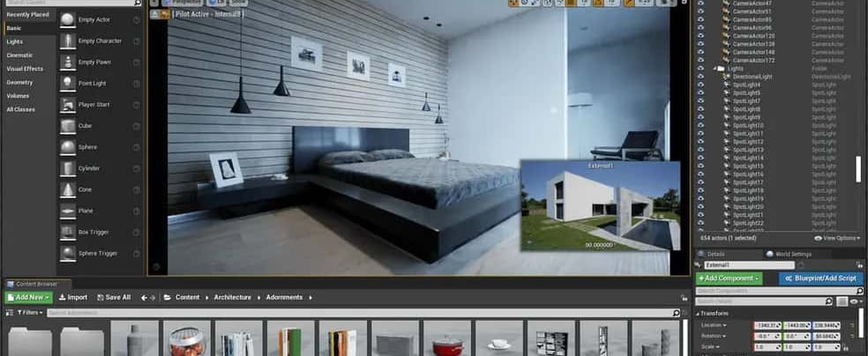This screenshot has height=356, width=868.
Task: Select the Sphere Trigger icon
Action: (68, 253)
